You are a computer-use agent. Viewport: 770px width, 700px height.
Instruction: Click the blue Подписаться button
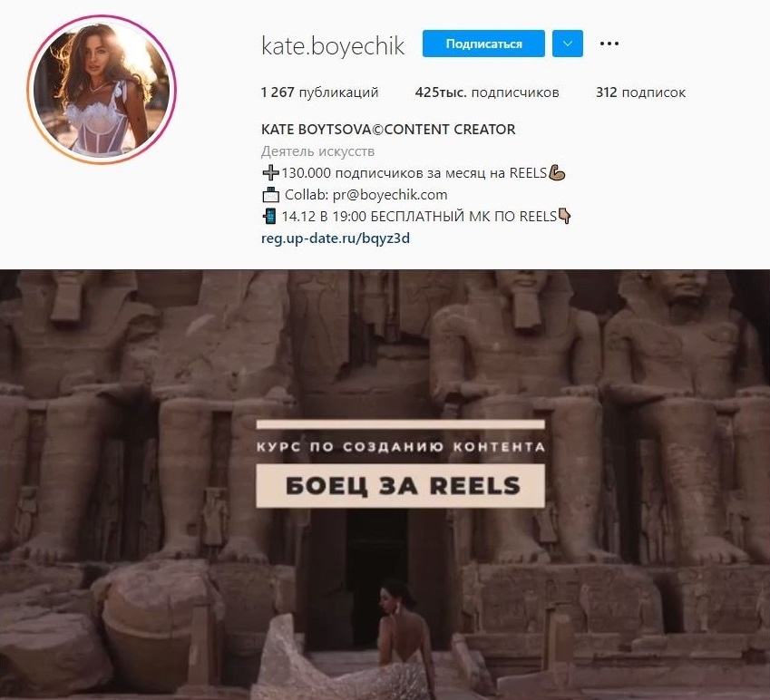pos(483,44)
